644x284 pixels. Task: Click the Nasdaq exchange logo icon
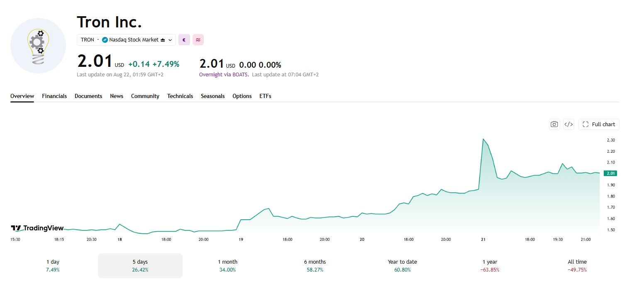click(105, 40)
